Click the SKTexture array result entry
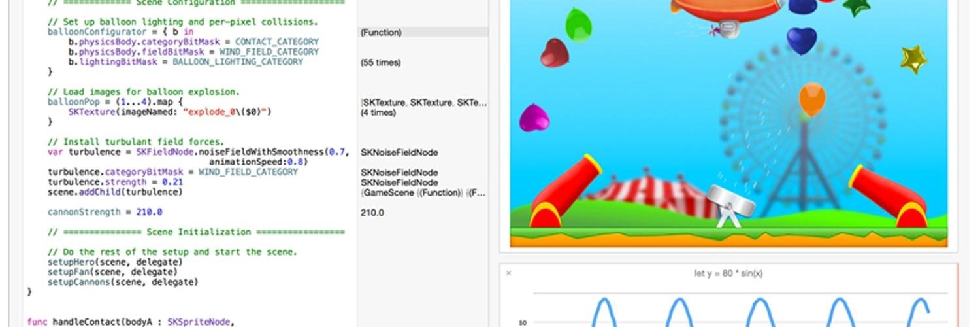 [423, 103]
